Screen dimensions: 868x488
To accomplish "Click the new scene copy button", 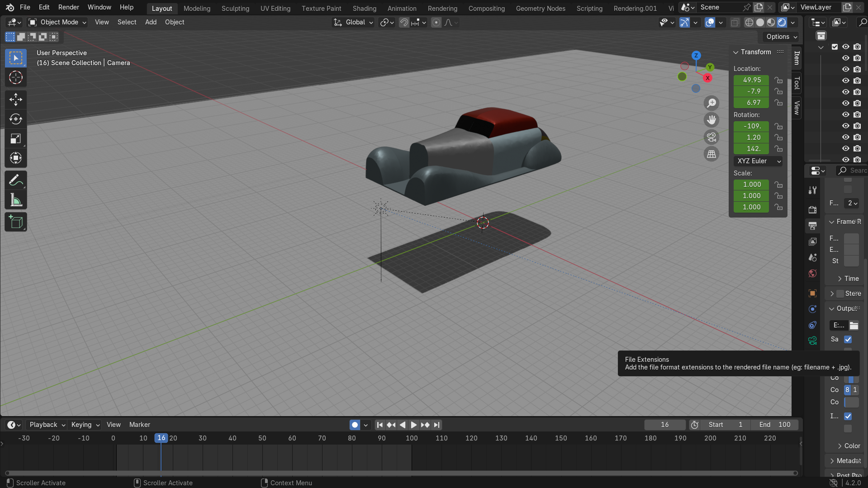I will coord(759,7).
